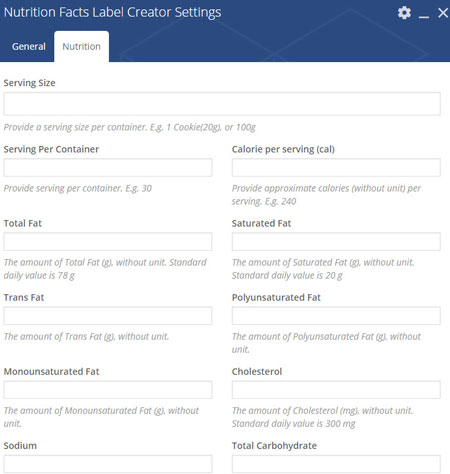Click the Saturated Fat input box
Screen dimensions: 450x474
click(336, 242)
